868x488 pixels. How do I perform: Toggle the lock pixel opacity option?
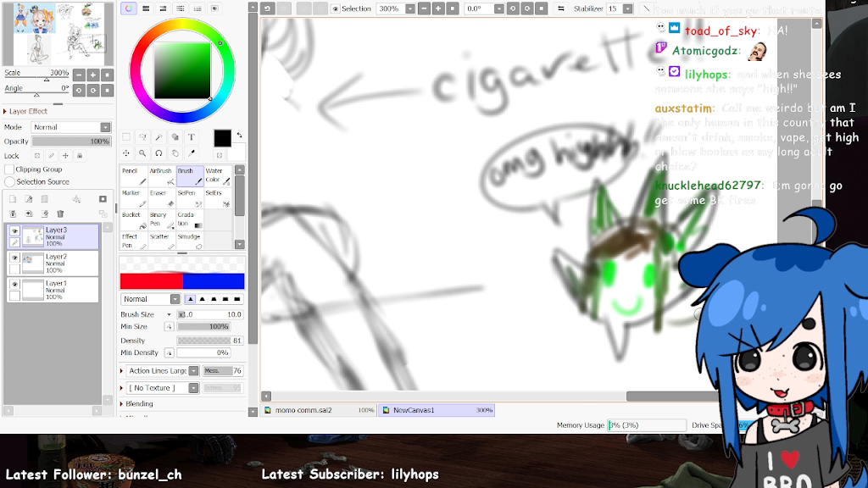click(37, 156)
